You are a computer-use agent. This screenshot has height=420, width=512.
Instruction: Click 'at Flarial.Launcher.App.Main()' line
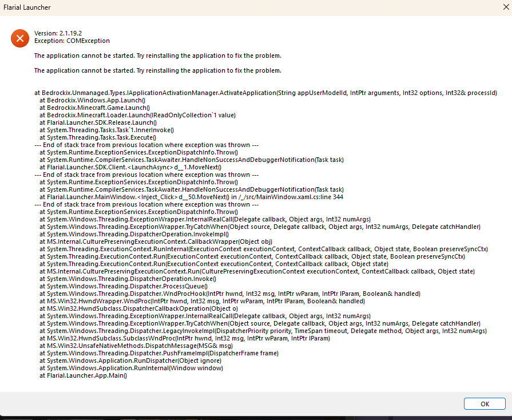84,375
